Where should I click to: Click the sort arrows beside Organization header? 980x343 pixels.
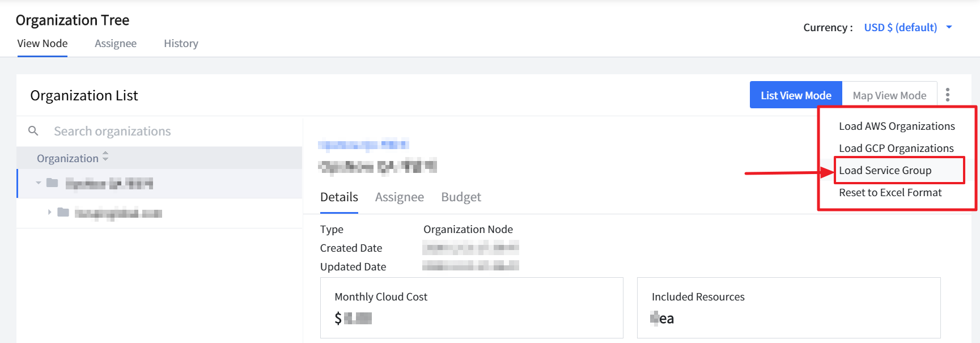coord(105,157)
